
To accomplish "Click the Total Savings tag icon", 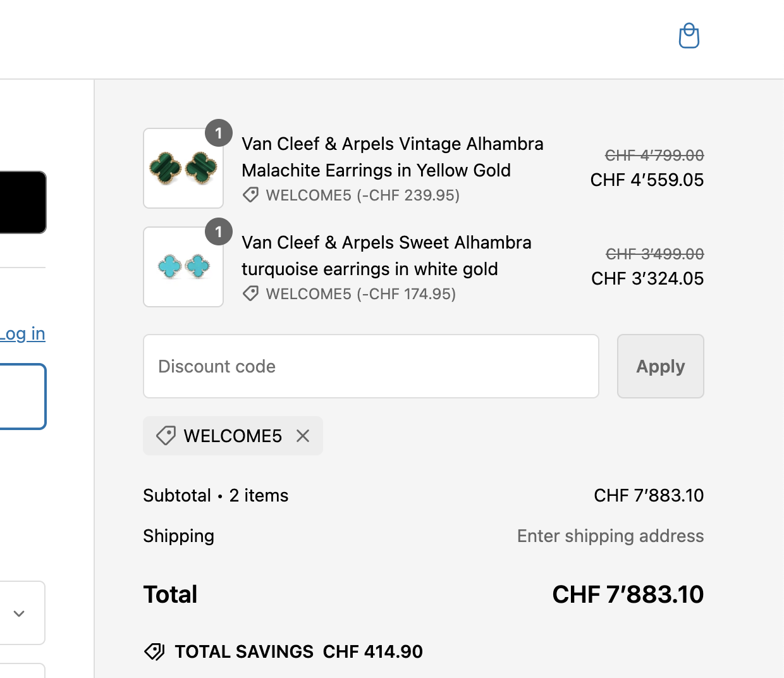I will coord(154,651).
